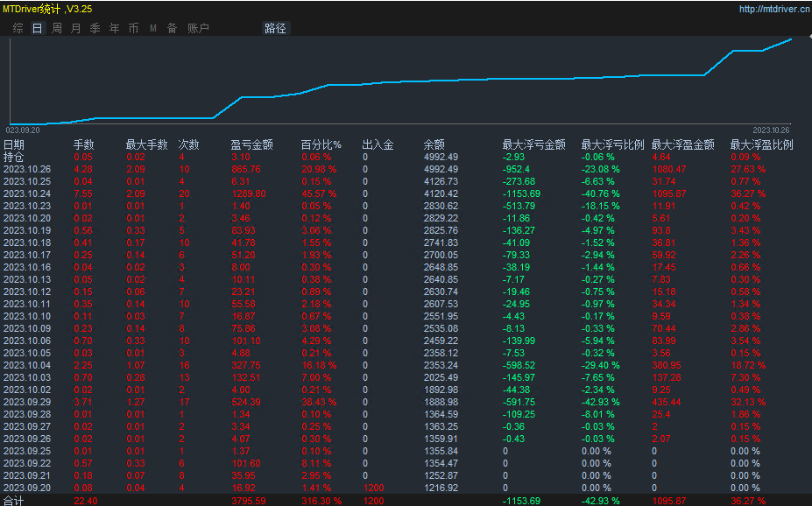
Task: Click the 最大手数 column header
Action: [x=147, y=144]
